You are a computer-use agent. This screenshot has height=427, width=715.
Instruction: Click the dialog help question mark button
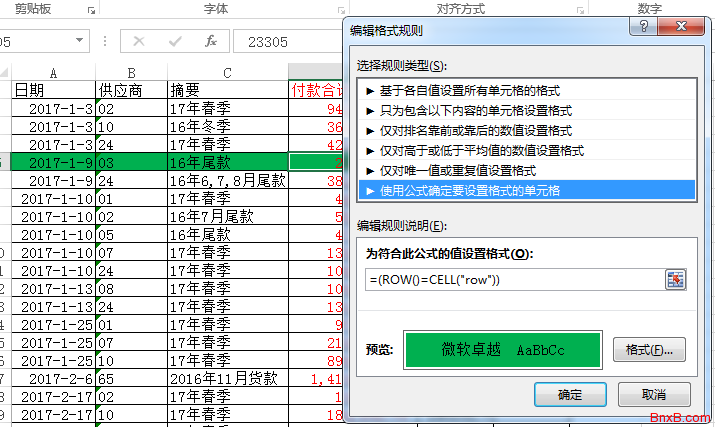point(645,27)
